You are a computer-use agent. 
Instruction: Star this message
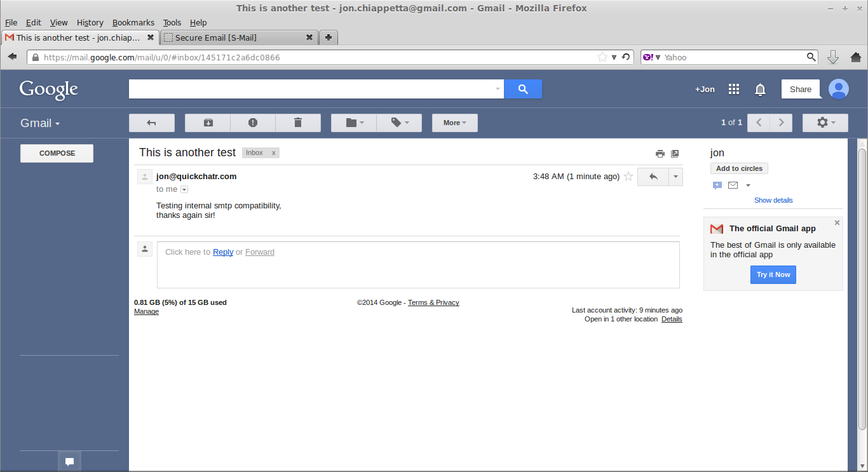(628, 177)
